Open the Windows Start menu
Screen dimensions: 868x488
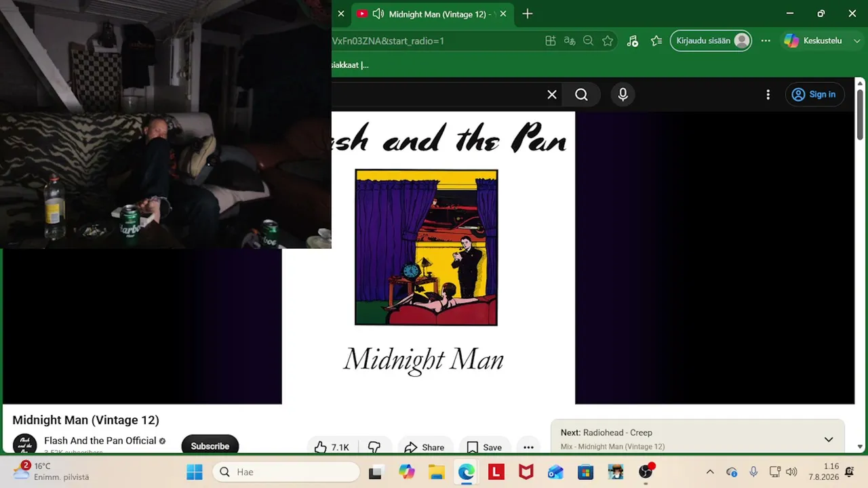195,472
